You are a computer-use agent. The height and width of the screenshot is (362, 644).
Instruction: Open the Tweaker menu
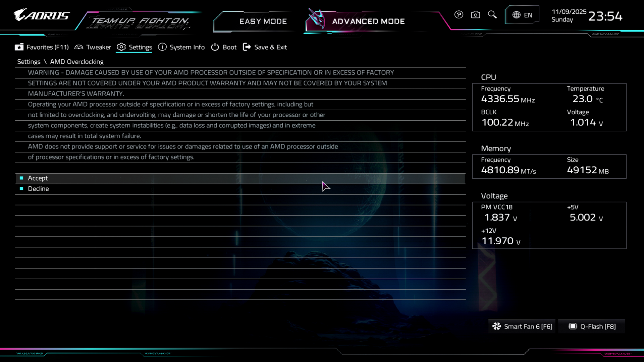[x=98, y=47]
